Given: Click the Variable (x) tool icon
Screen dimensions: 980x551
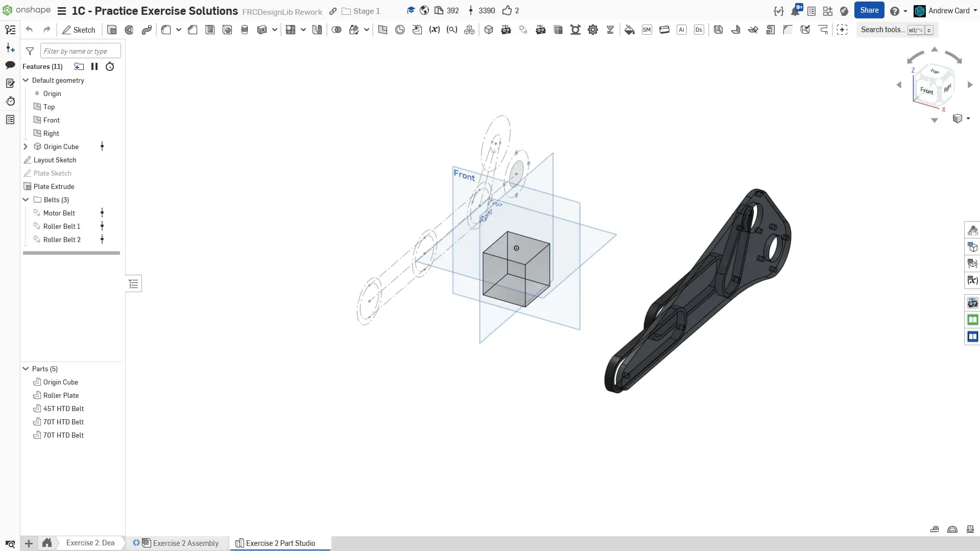Looking at the screenshot, I should (435, 30).
